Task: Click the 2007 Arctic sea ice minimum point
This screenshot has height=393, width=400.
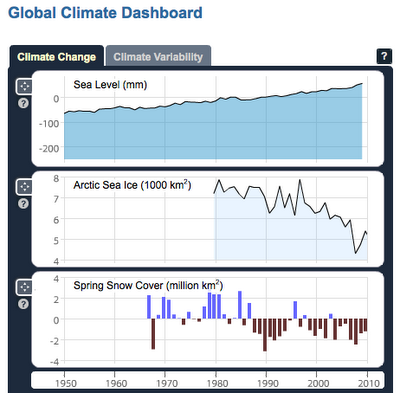Action: 355,253
